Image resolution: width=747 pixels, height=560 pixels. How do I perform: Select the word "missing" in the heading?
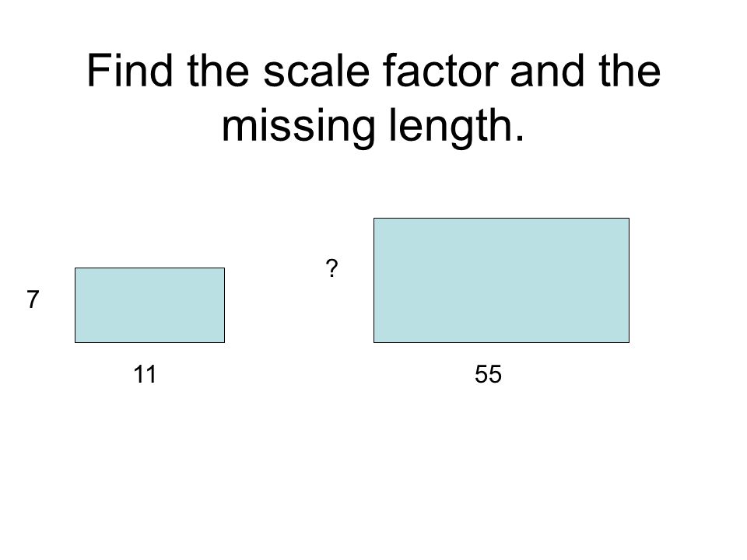tap(299, 127)
